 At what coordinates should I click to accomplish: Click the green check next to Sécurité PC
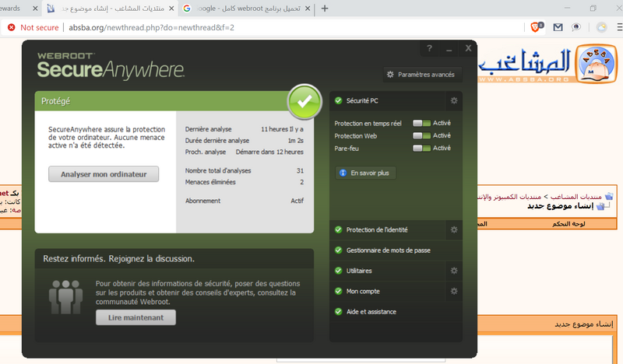[x=338, y=101]
